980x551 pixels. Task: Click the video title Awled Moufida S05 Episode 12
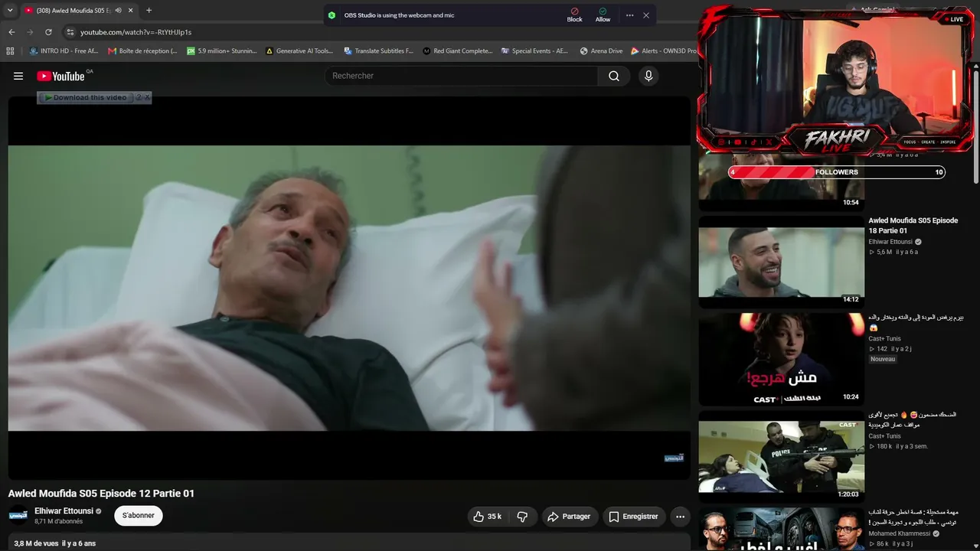tap(101, 494)
